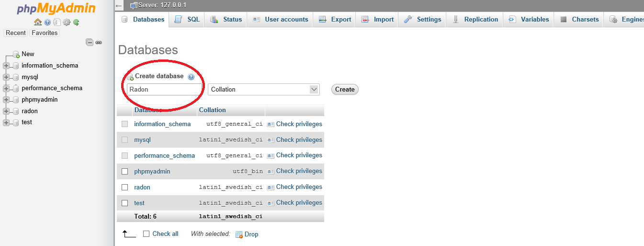Click the phpmyadmin database cylinder icon in tree

[x=16, y=100]
